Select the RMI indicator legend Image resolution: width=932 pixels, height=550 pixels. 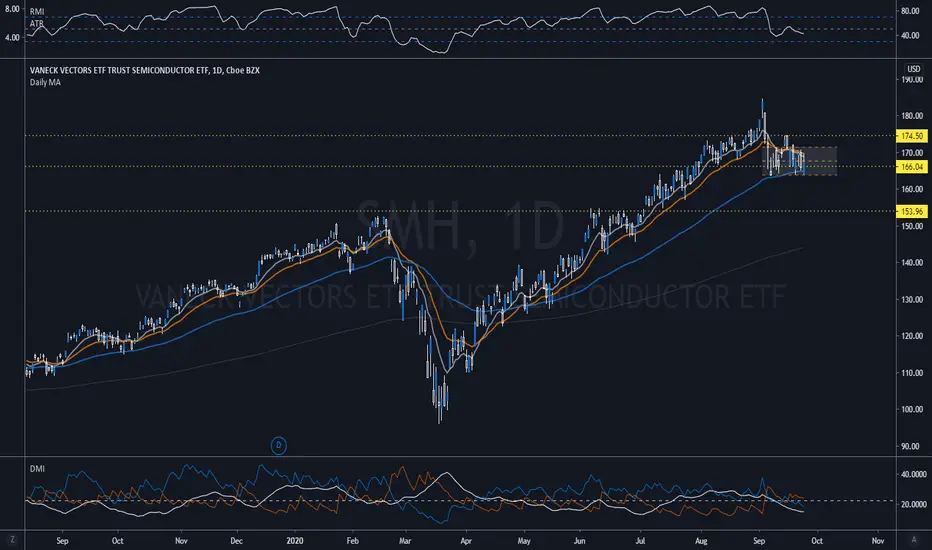point(37,12)
